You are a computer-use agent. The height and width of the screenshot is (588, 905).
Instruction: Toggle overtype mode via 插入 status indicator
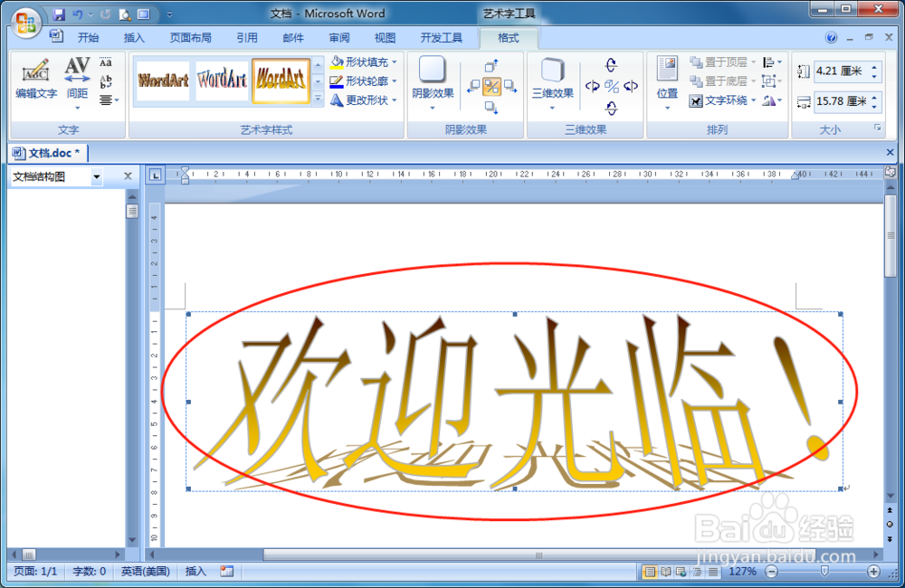click(x=194, y=572)
